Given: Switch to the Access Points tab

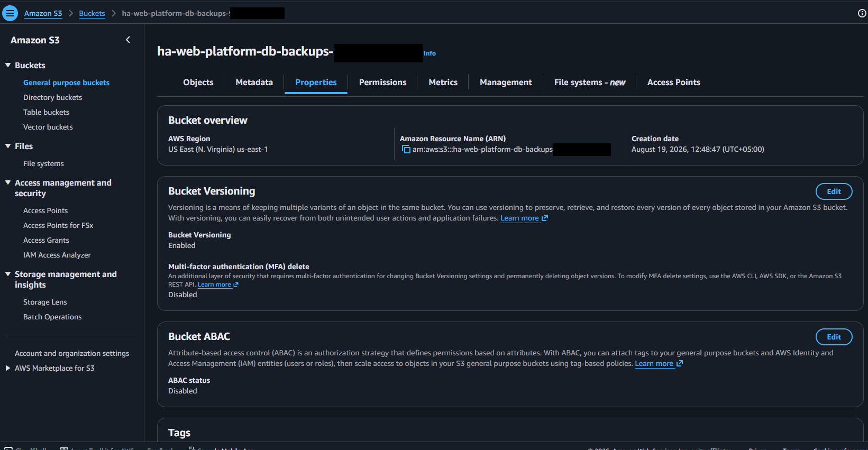Looking at the screenshot, I should point(674,82).
